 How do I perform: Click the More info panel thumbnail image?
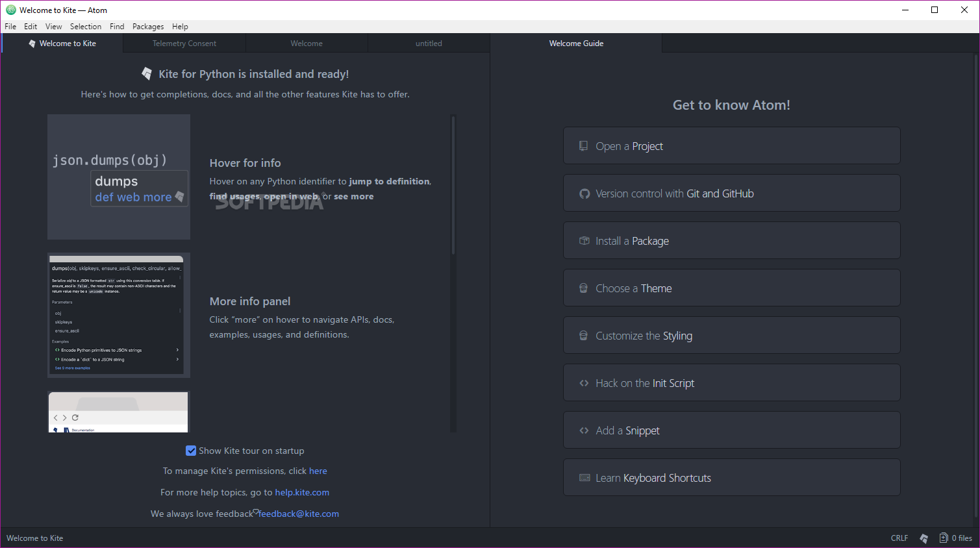119,316
